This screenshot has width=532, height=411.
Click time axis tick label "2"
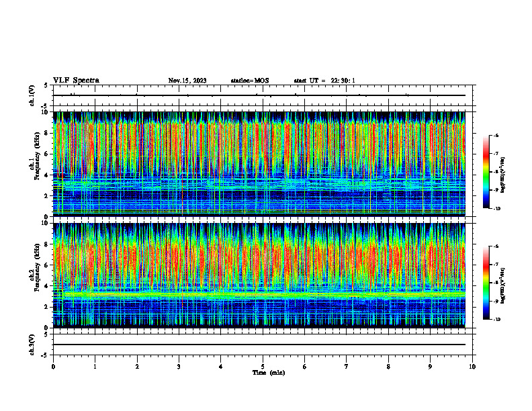coord(137,367)
